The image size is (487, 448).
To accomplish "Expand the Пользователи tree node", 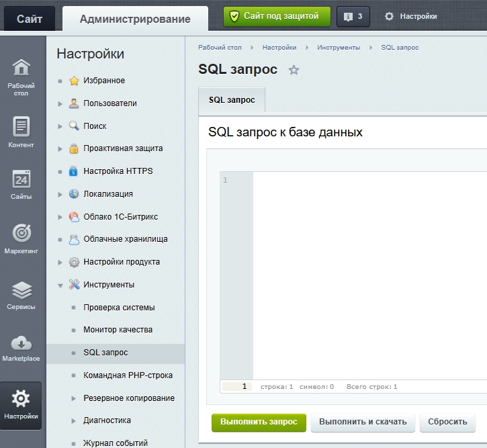I will pyautogui.click(x=60, y=103).
